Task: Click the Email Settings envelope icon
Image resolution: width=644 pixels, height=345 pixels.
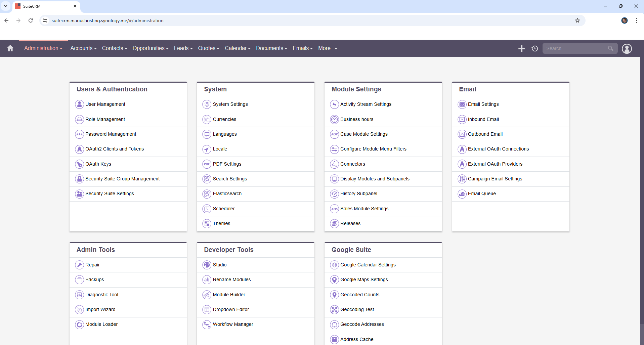Action: pos(462,104)
